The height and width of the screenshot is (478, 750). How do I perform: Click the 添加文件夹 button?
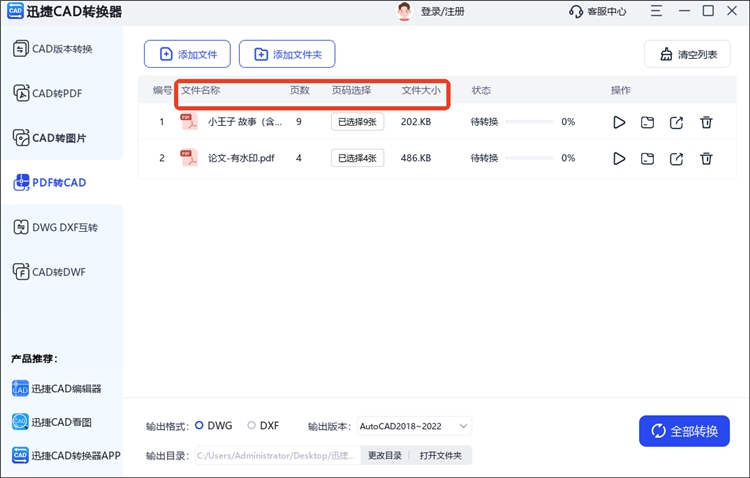[x=287, y=54]
